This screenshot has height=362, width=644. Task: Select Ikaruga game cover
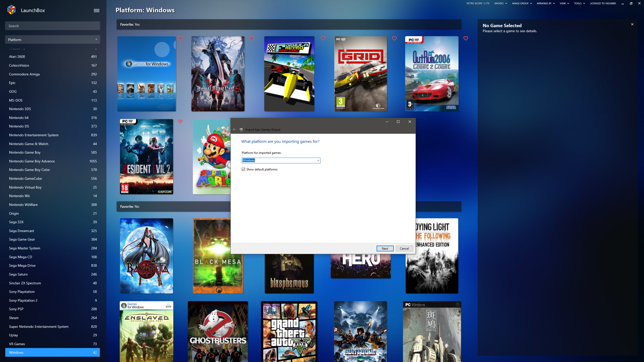tap(432, 332)
